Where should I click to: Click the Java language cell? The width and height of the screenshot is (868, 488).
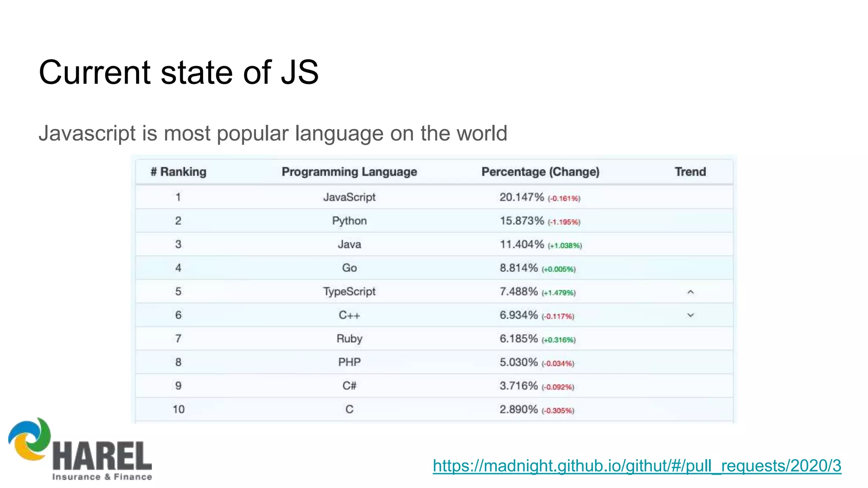point(349,244)
